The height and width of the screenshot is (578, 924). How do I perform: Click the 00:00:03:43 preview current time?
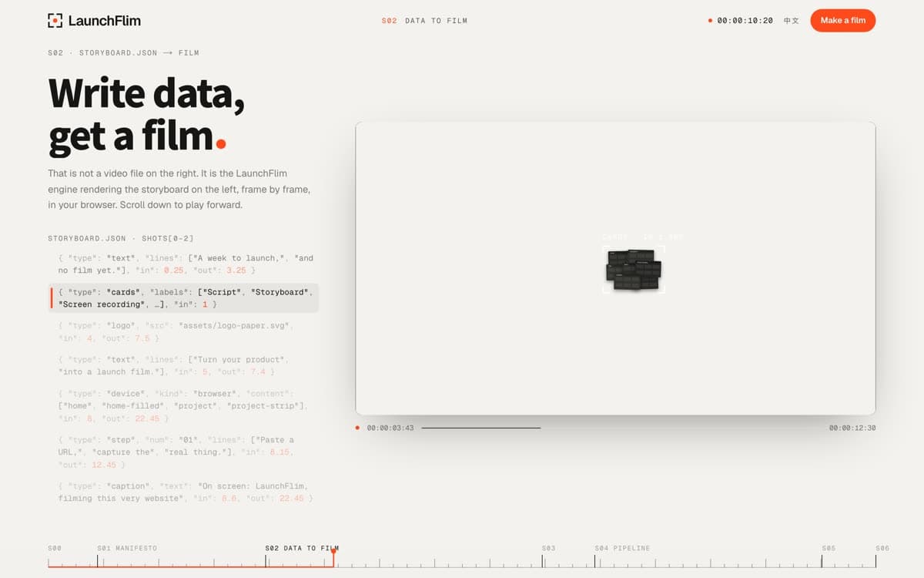(390, 428)
